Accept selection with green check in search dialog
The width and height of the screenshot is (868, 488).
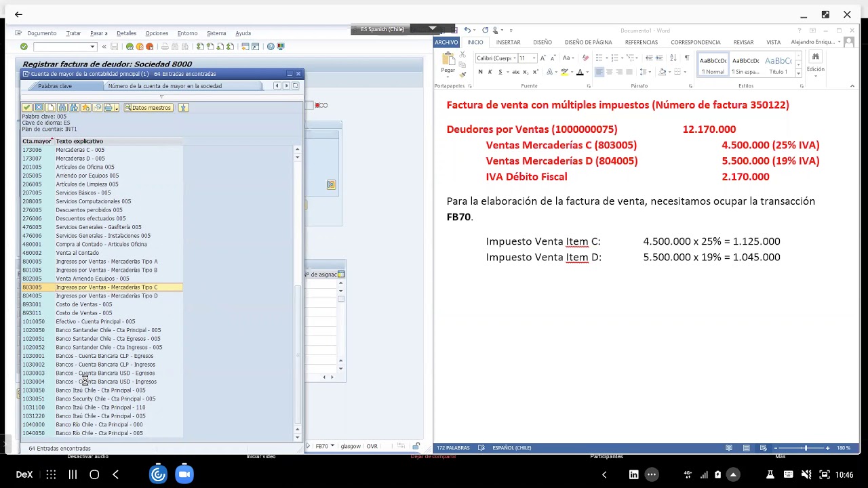coord(26,108)
